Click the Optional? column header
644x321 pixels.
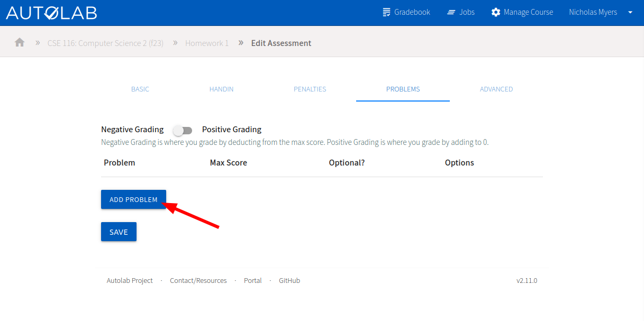click(x=347, y=162)
